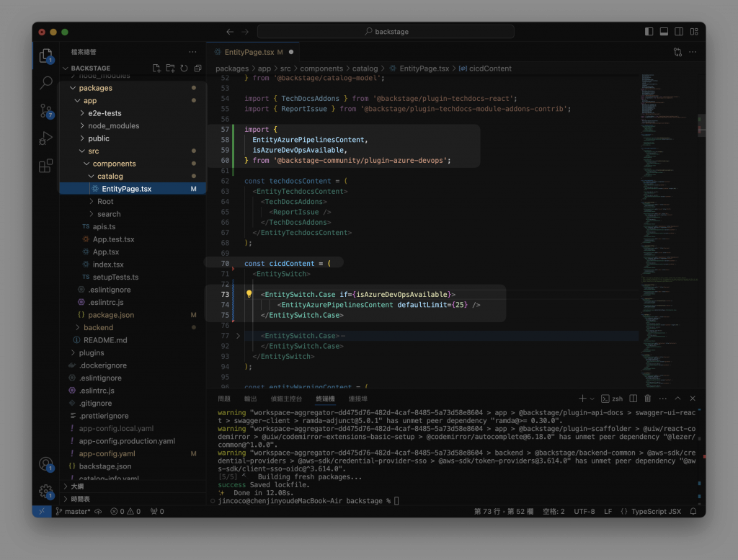Split the terminal panel

pyautogui.click(x=633, y=398)
